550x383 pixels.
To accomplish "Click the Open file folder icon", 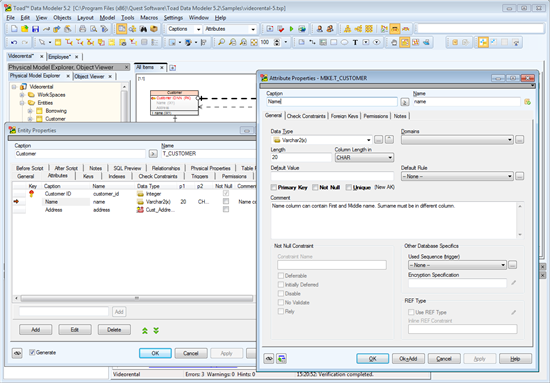I will point(25,29).
